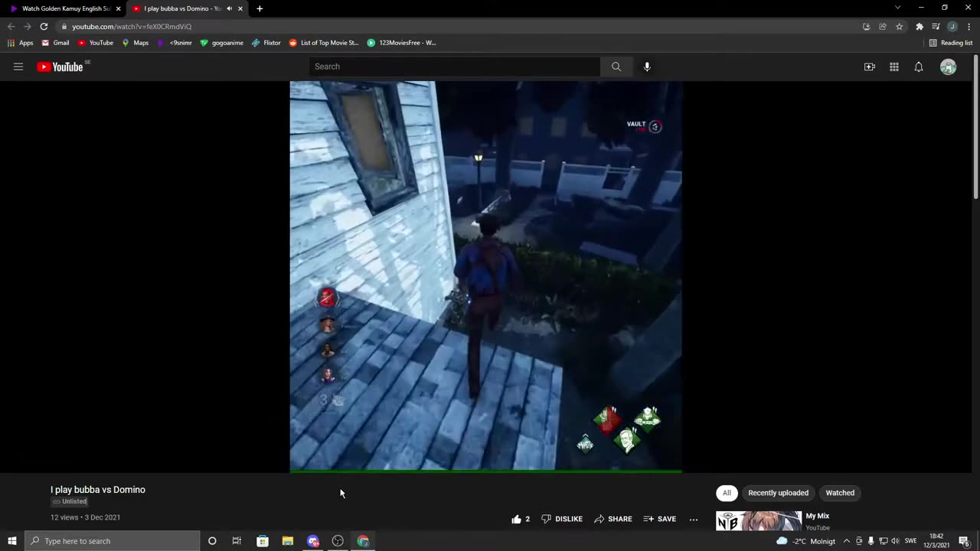Select the I play bubba vs Domino tab
This screenshot has width=980, height=551.
181,8
